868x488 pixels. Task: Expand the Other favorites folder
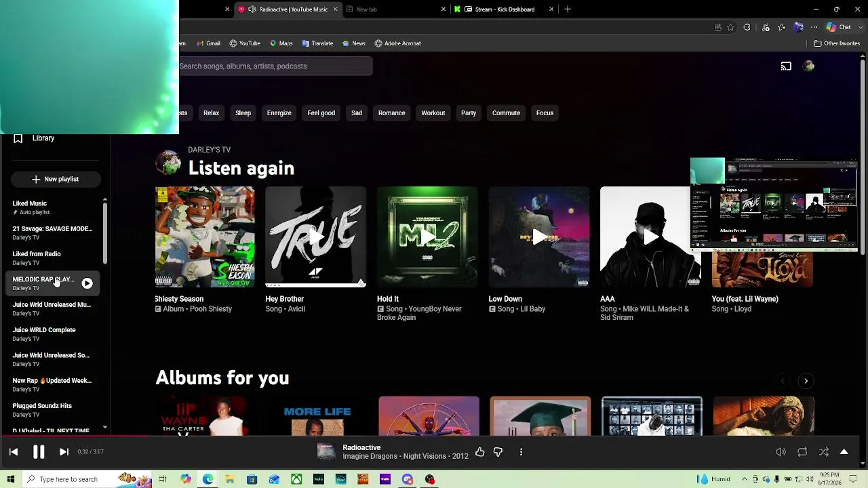837,43
